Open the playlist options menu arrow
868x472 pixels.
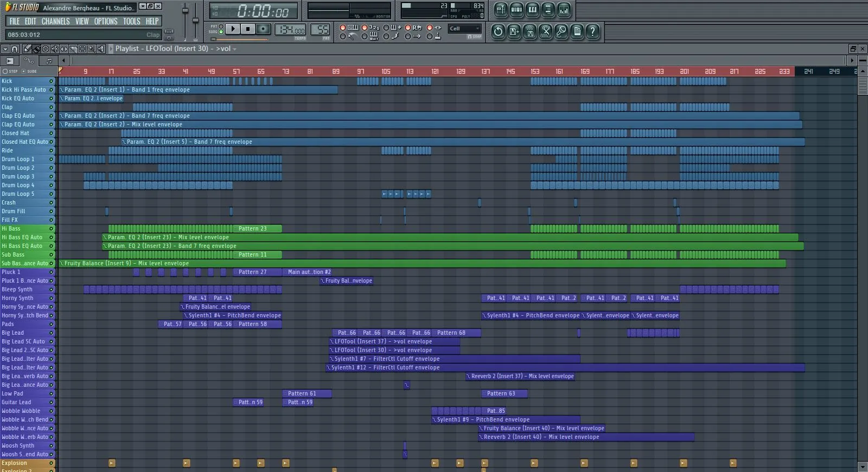coord(5,49)
